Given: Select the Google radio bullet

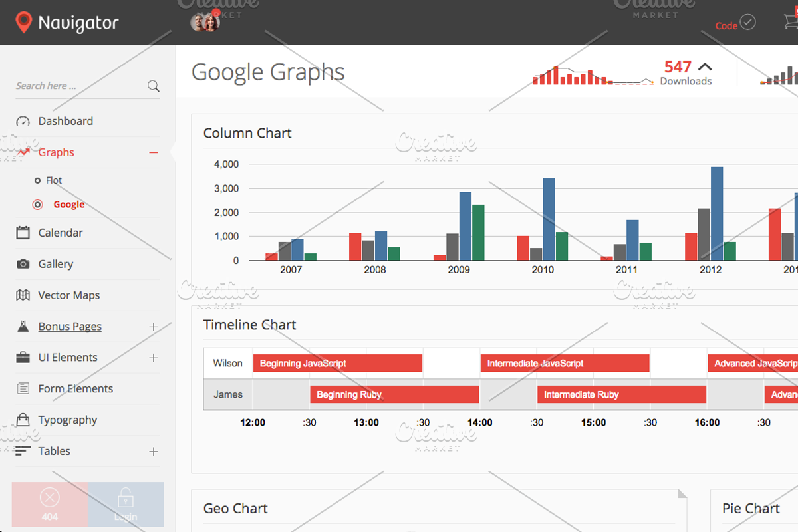Looking at the screenshot, I should coord(37,205).
